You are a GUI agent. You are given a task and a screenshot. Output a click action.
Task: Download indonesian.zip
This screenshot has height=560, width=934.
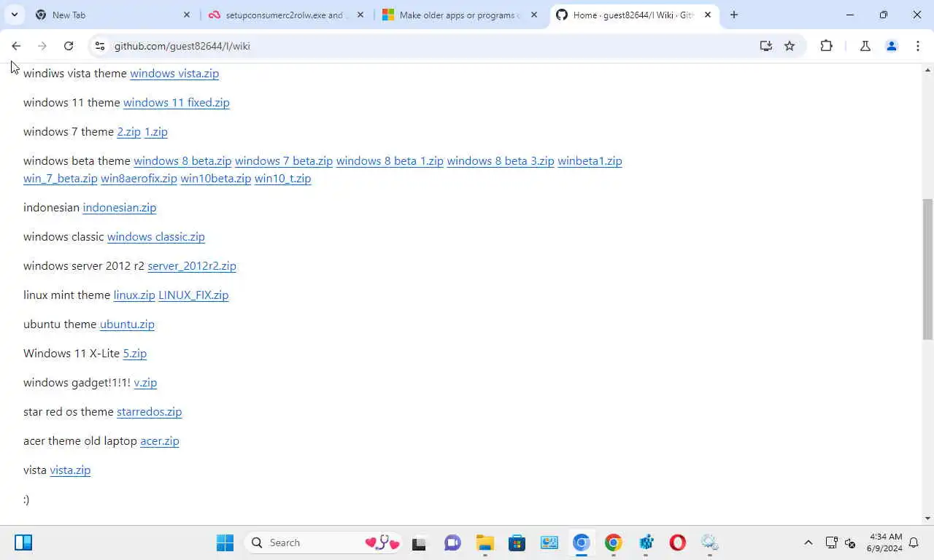pos(119,208)
